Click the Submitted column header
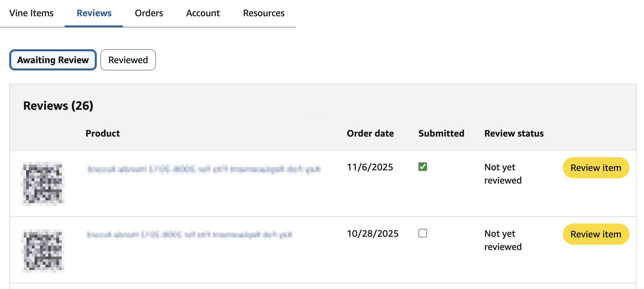Viewport: 644px width, 289px height. tap(441, 133)
